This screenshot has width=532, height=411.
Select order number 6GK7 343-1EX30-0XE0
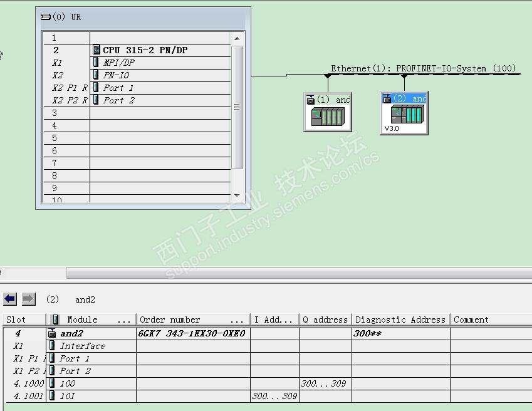(192, 333)
